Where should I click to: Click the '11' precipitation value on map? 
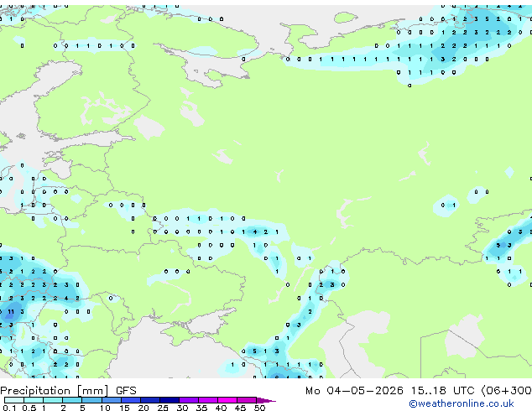[x=11, y=312]
